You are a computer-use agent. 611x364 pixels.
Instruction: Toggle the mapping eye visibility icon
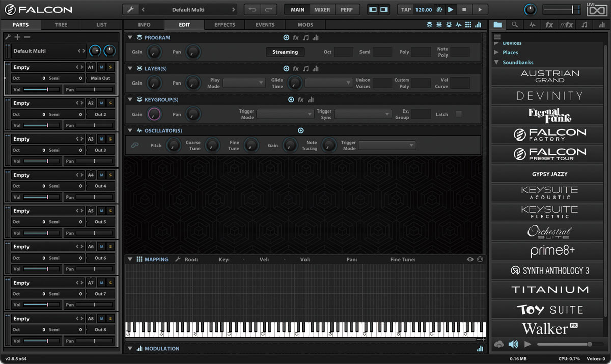click(470, 259)
